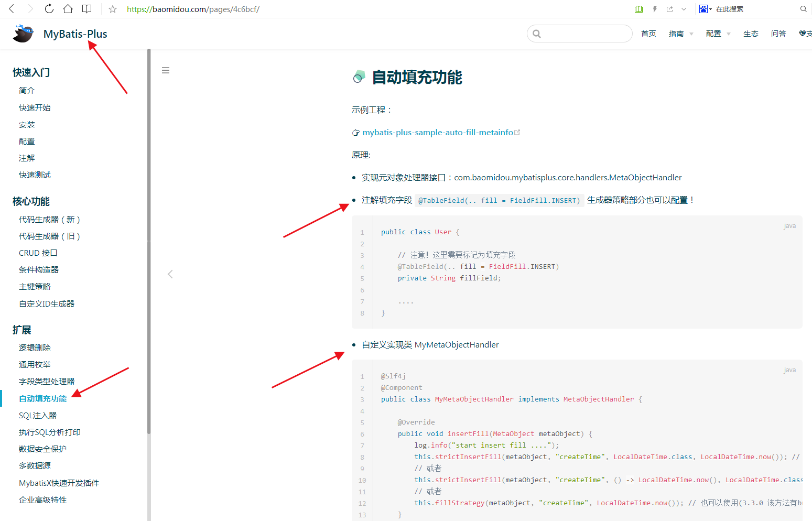Open 条件构造器 in the sidebar
Viewport: 812px width, 521px height.
point(39,270)
